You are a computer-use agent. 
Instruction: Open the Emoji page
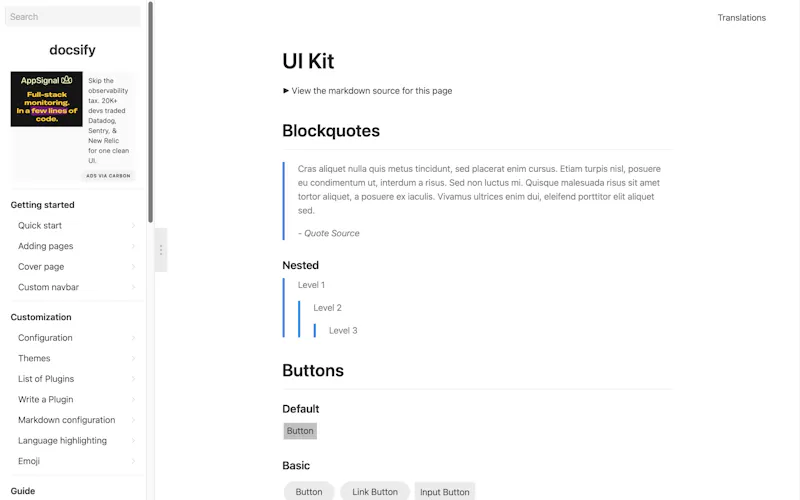tap(29, 461)
